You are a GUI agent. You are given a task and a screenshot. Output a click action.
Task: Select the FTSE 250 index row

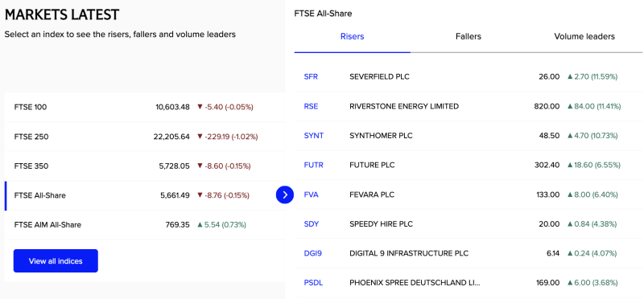click(145, 137)
